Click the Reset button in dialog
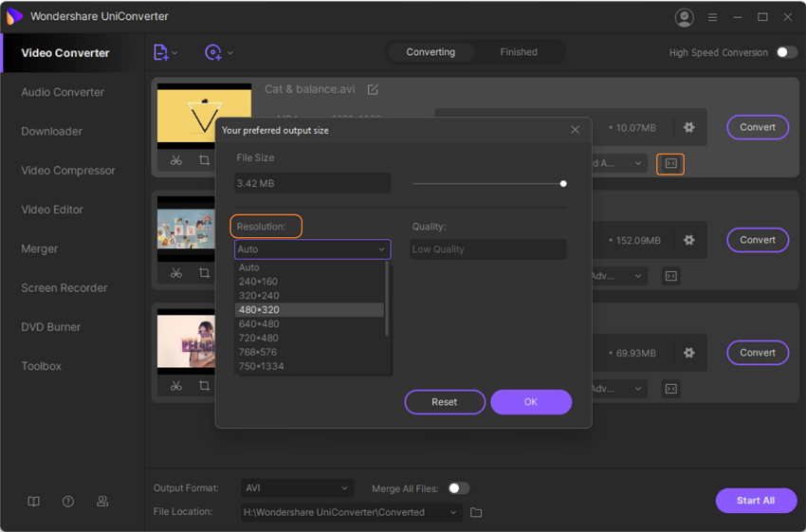Viewport: 806px width, 532px height. point(445,402)
